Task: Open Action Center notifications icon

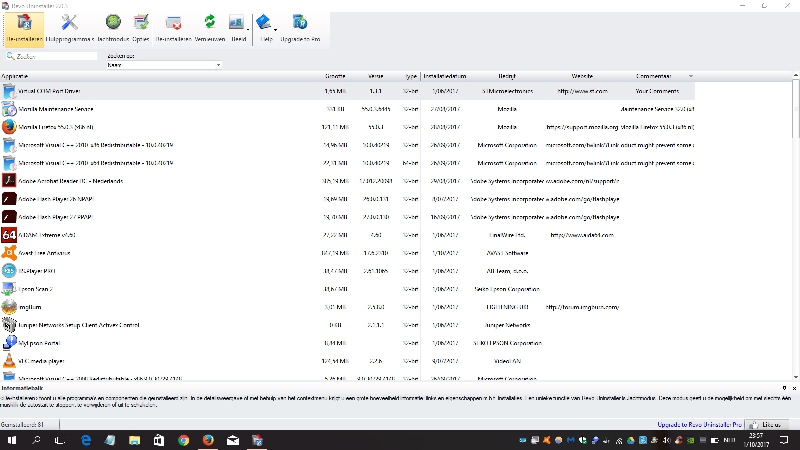Action: (x=784, y=440)
